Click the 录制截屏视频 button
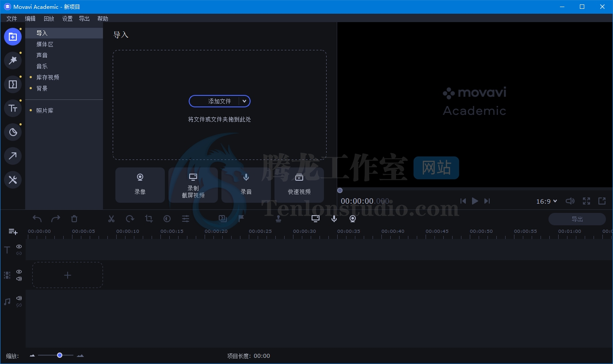 click(x=193, y=185)
